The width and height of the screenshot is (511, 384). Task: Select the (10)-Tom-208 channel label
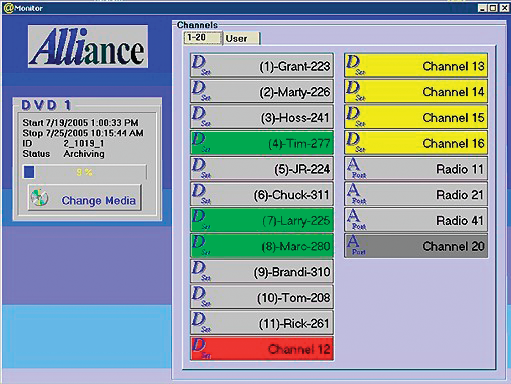293,298
